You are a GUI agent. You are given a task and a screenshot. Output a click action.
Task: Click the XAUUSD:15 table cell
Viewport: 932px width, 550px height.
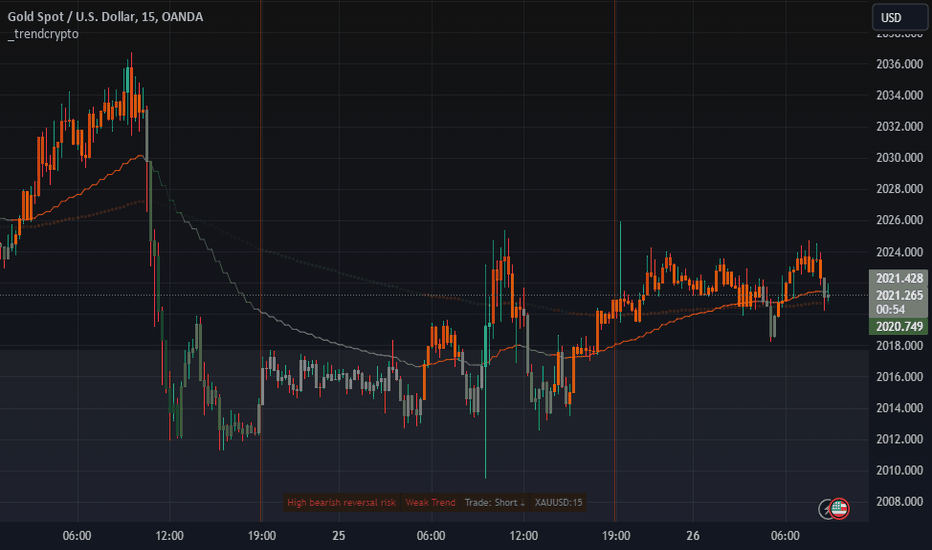tap(558, 502)
